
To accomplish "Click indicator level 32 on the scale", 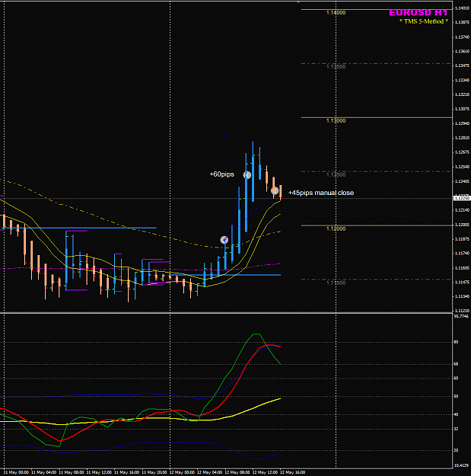I will pos(456,429).
